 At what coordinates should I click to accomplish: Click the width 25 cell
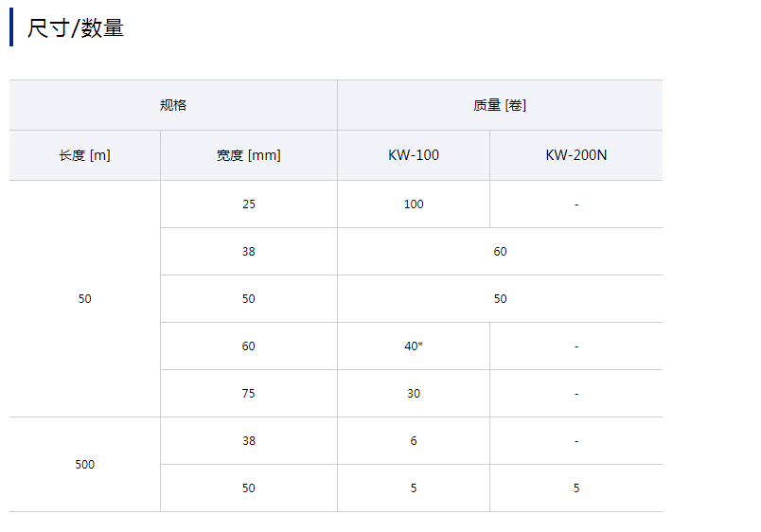click(x=248, y=204)
